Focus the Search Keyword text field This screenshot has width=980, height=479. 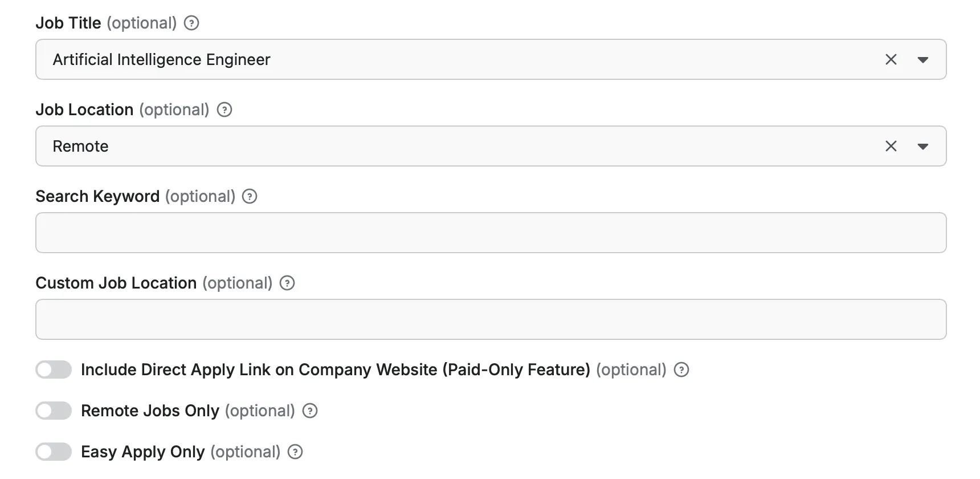pos(491,233)
